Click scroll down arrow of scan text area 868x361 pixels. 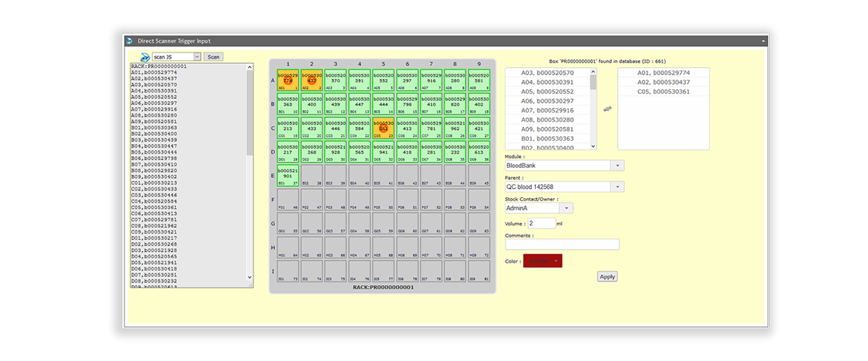[x=250, y=277]
